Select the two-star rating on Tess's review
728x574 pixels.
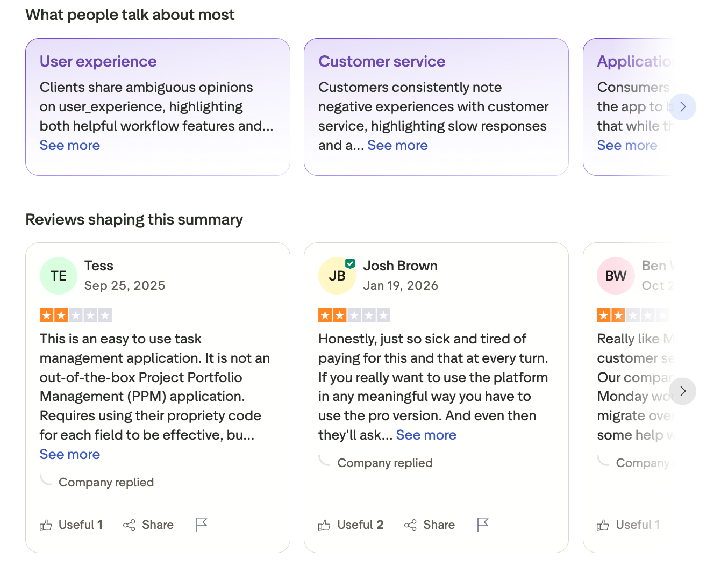tap(76, 315)
